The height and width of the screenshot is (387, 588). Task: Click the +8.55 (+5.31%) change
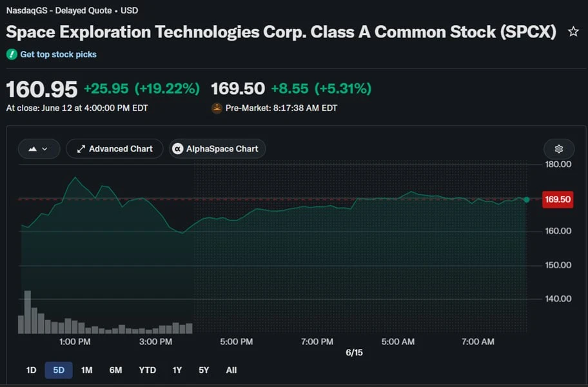(x=321, y=89)
